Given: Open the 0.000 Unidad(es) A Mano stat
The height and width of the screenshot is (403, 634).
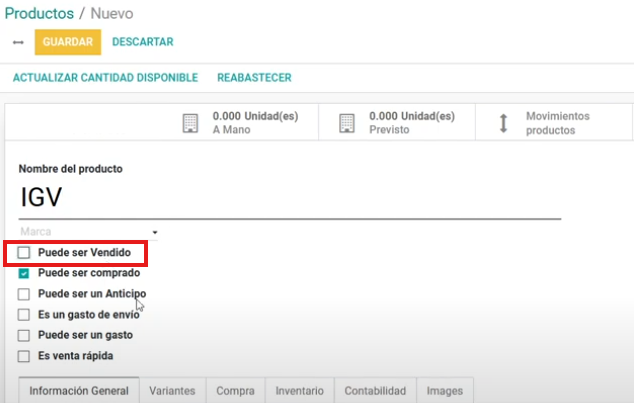Looking at the screenshot, I should (241, 122).
